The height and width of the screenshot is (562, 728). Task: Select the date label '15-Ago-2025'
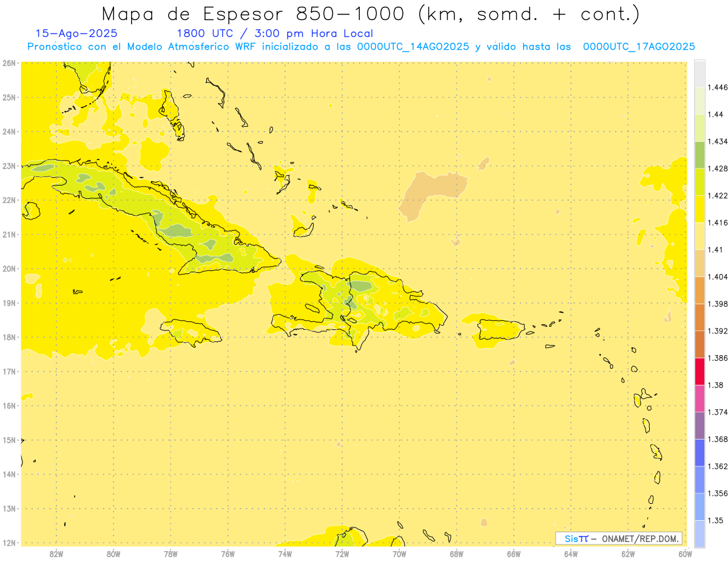(76, 33)
